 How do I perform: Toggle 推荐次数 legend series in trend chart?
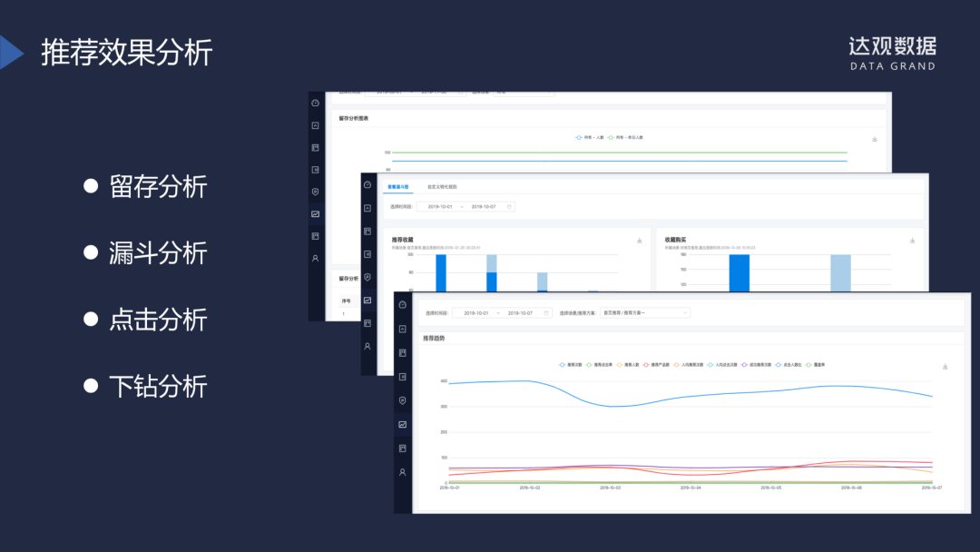pyautogui.click(x=570, y=364)
